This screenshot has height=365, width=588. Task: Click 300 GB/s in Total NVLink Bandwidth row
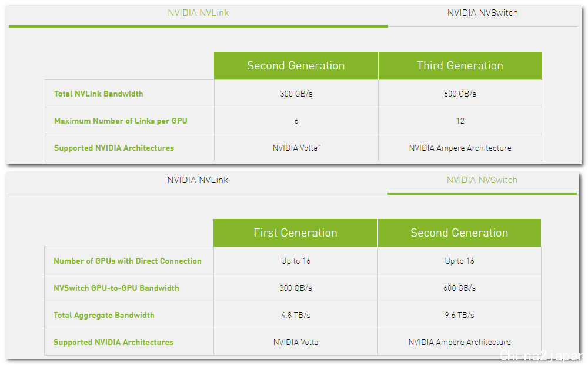coord(296,94)
